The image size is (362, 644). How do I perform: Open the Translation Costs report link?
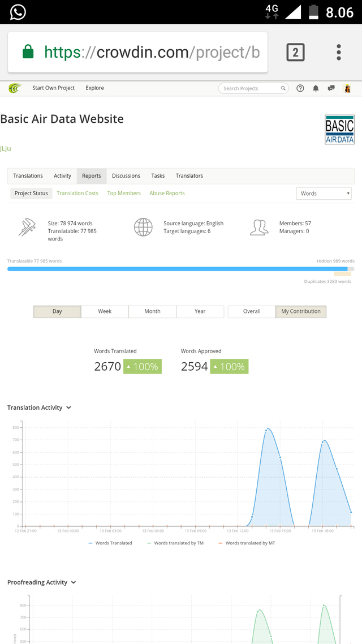click(77, 193)
